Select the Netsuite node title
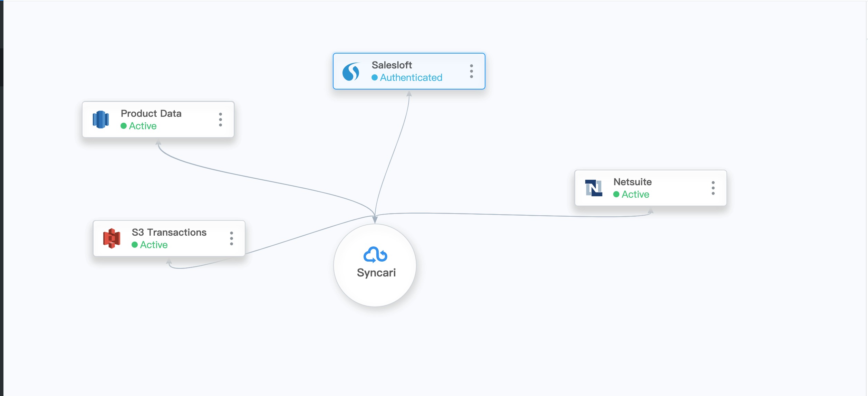Screen dimensions: 868x396 632,182
